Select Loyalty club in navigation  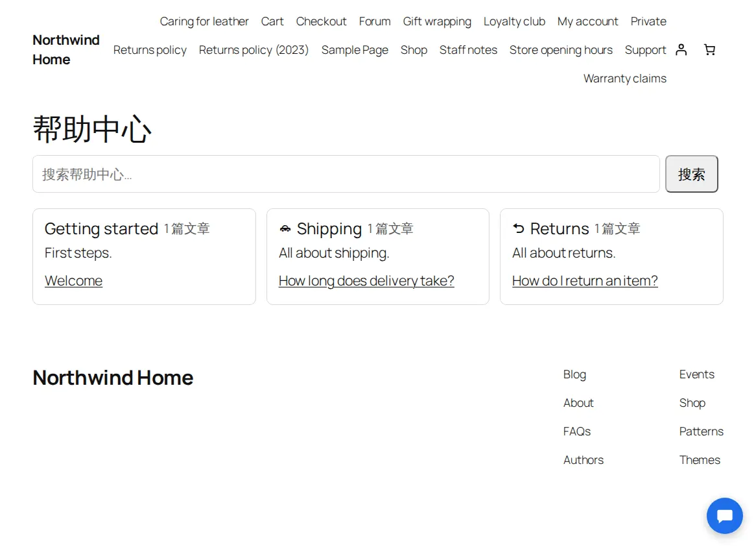(x=514, y=21)
